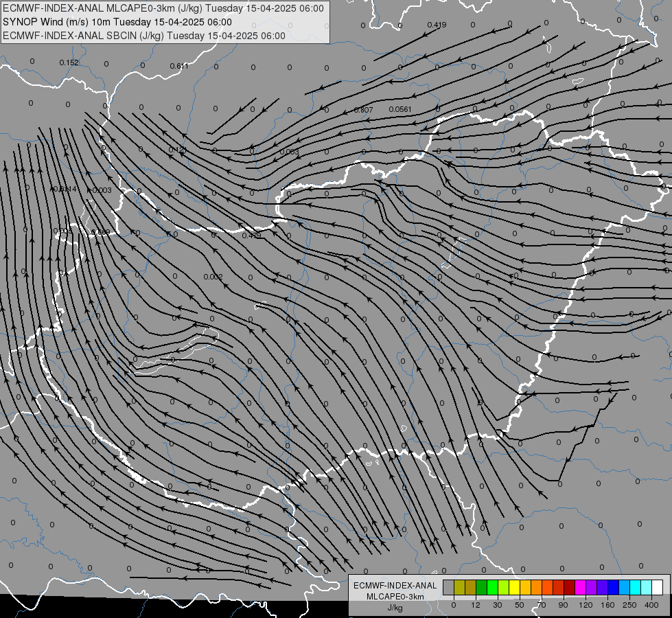Click the gray swatch in the color legend
Image resolution: width=672 pixels, height=618 pixels.
coord(449,587)
